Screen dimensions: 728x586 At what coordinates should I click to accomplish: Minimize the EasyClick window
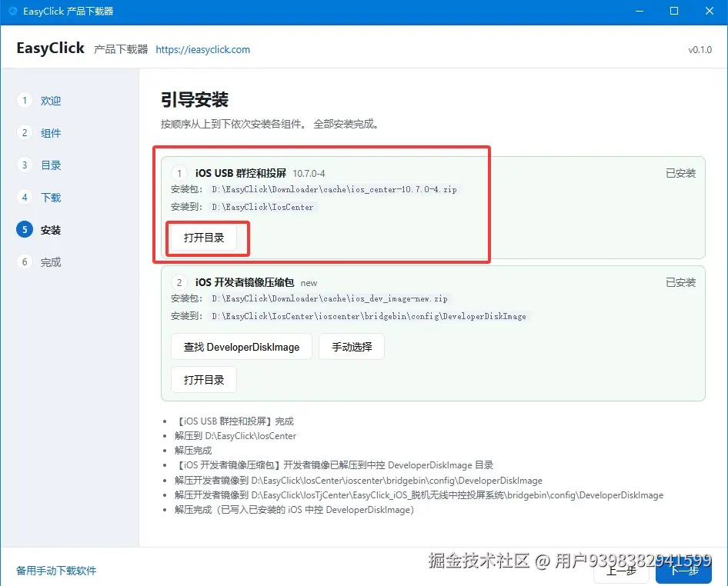(x=640, y=11)
